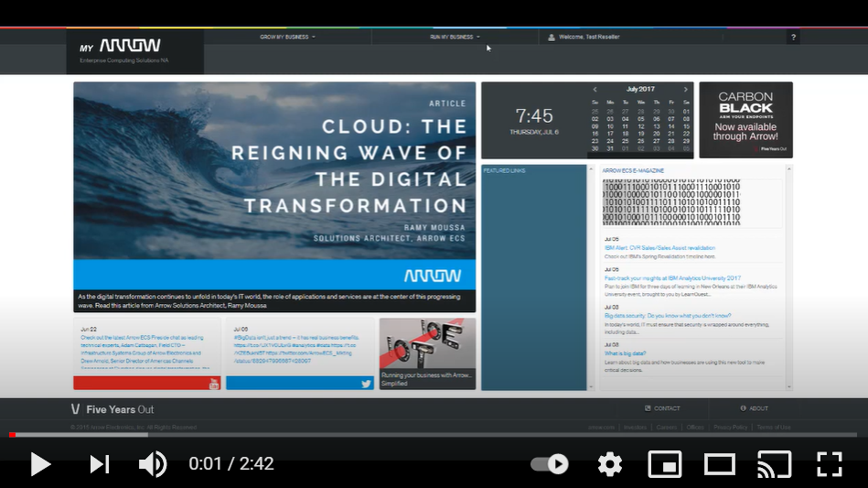Open the Investors footer link
The width and height of the screenshot is (868, 488).
[x=635, y=427]
